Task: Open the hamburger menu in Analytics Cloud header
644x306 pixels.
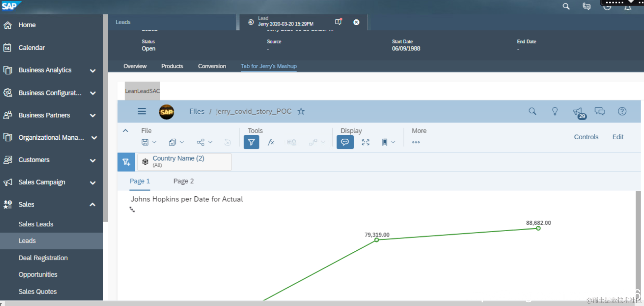Action: 142,111
